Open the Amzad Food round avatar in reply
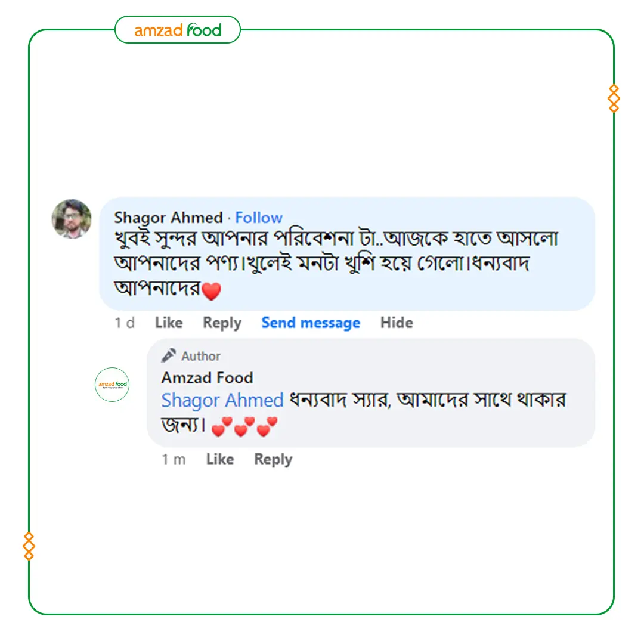Viewport: 644px width, 644px height. [112, 384]
